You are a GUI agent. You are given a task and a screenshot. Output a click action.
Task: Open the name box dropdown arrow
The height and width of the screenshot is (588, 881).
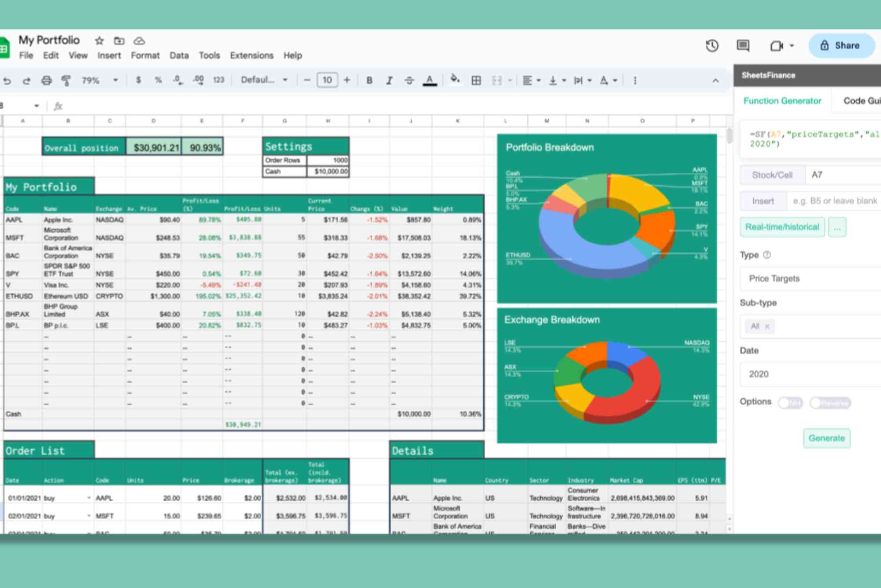(x=37, y=106)
